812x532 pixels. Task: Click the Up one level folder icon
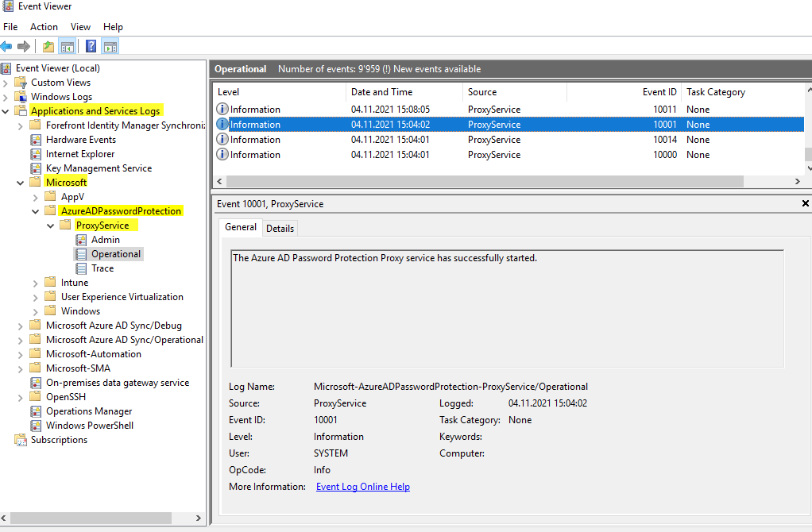48,47
